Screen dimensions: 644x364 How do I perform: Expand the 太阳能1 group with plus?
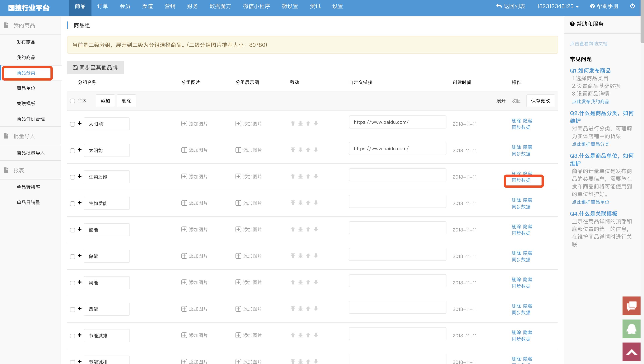(80, 123)
